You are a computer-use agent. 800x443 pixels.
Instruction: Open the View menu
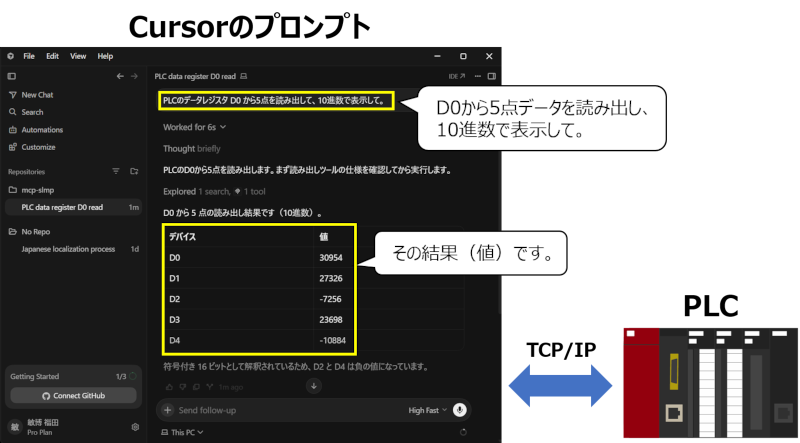tap(78, 56)
